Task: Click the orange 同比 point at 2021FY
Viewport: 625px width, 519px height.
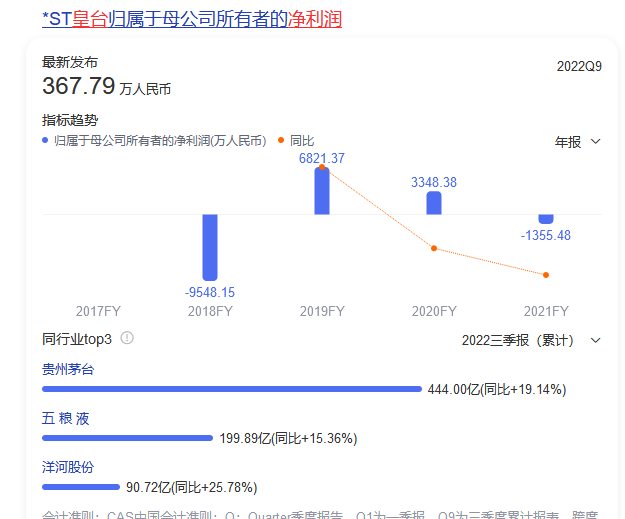Action: pos(546,275)
